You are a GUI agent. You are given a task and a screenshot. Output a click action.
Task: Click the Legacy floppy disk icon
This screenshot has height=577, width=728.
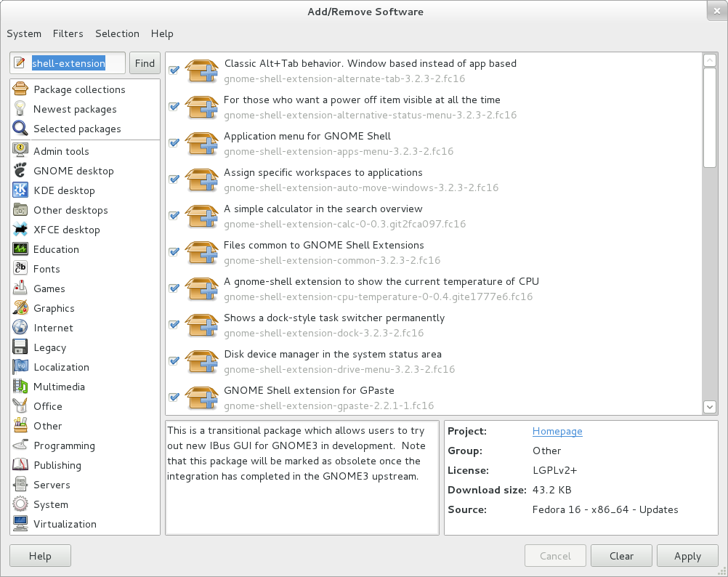pos(20,347)
